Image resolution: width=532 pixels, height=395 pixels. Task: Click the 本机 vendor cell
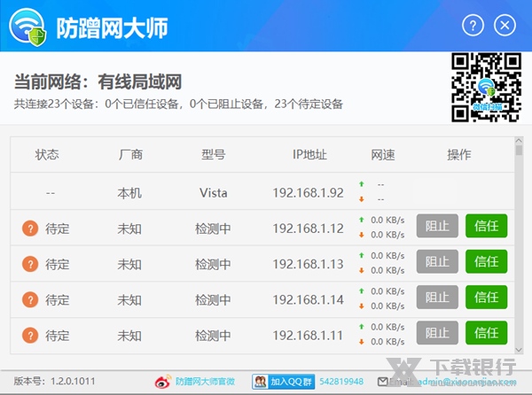tap(129, 193)
